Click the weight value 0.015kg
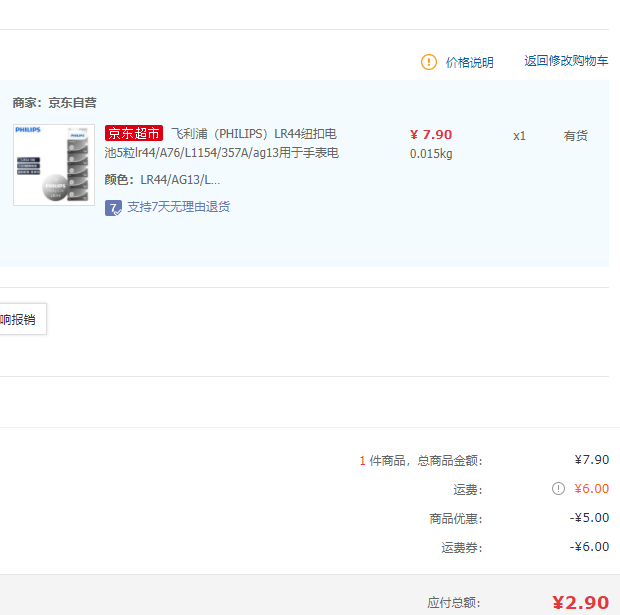Image resolution: width=620 pixels, height=615 pixels. 431,153
